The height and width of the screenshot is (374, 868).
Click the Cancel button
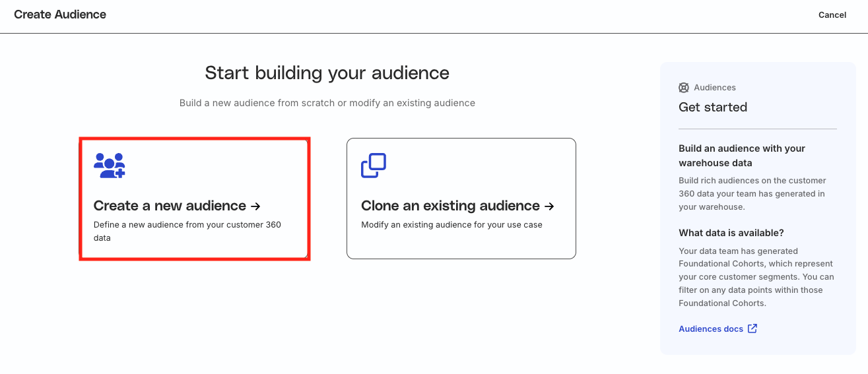832,15
